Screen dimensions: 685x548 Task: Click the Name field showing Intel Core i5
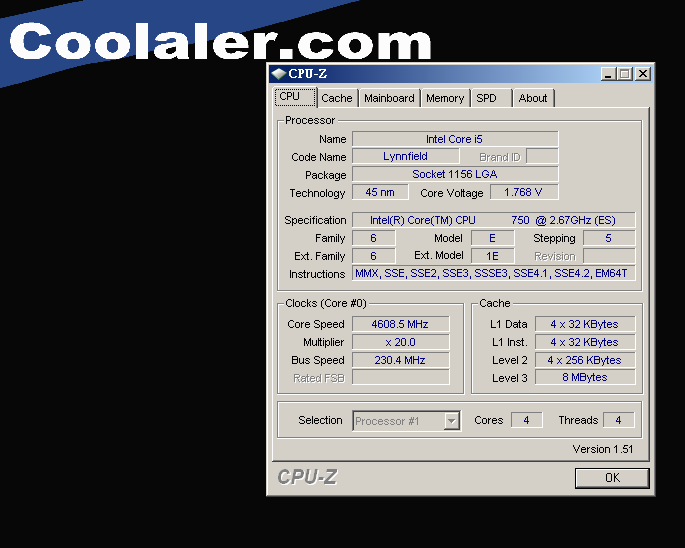[455, 139]
